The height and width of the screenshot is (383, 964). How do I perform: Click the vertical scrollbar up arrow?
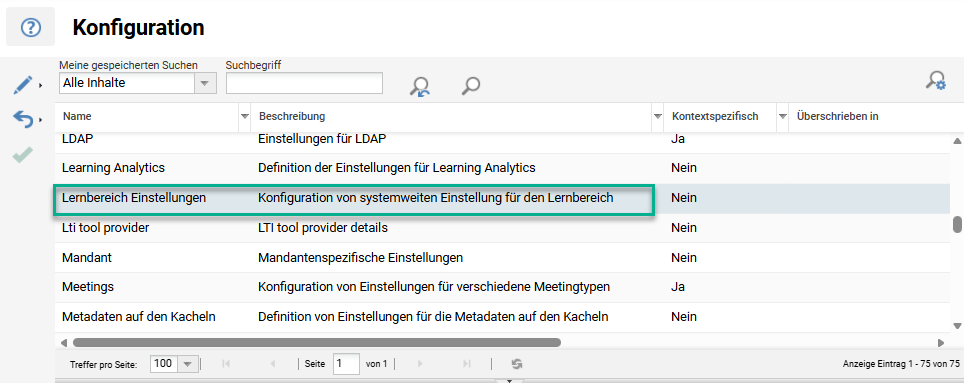pos(957,141)
